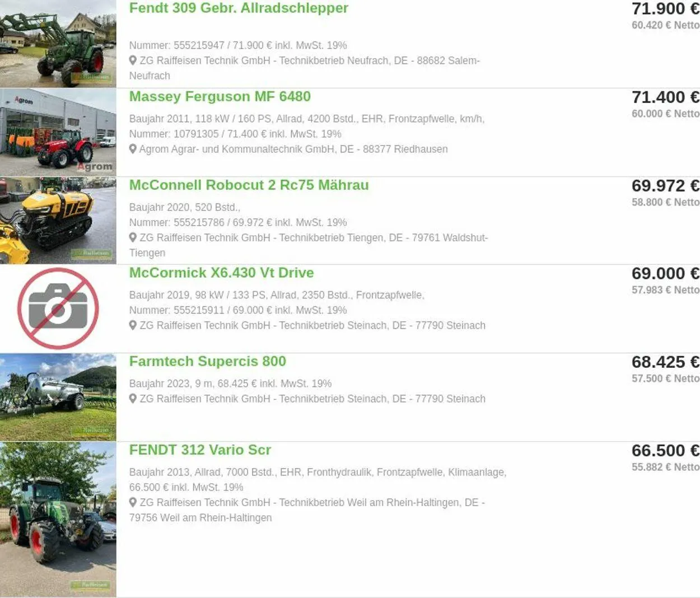700x598 pixels.
Task: Click location pin beside Technikbetrieb Tiengen
Action: [x=133, y=237]
